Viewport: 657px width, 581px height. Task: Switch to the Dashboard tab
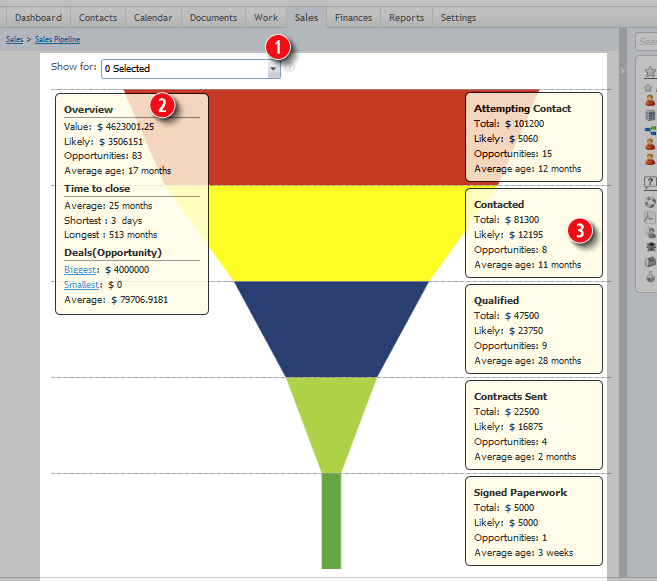tap(39, 17)
